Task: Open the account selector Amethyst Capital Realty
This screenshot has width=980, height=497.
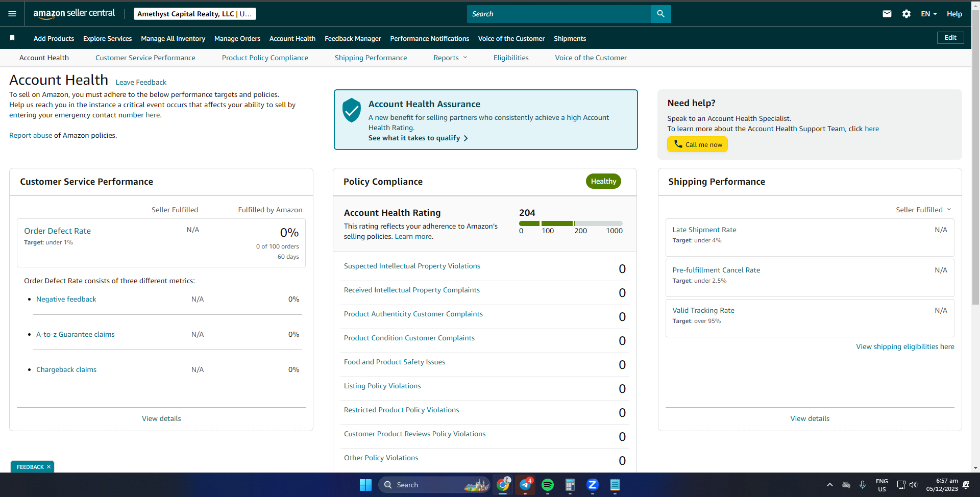Action: point(195,14)
